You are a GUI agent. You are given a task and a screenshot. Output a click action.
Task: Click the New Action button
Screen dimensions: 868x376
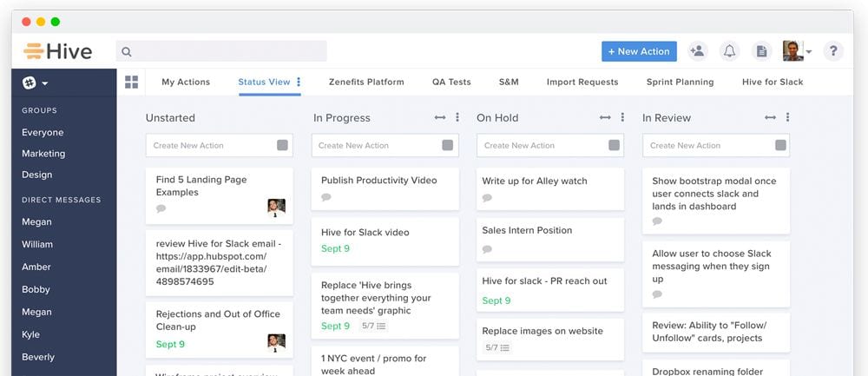(x=639, y=51)
